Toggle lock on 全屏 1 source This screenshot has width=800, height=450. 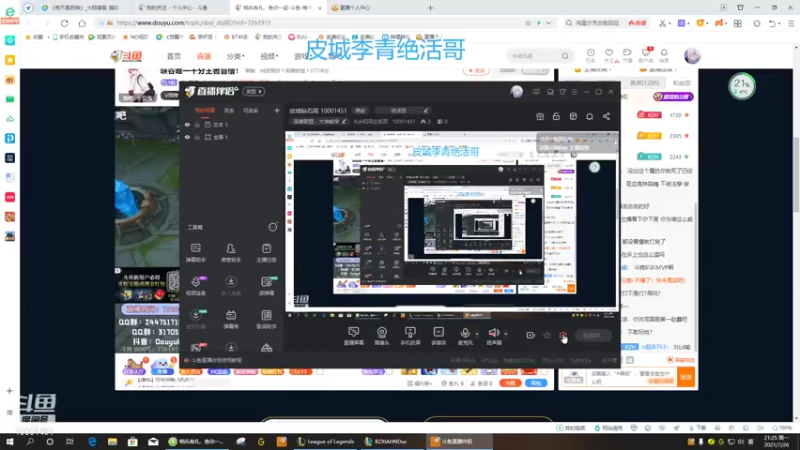pyautogui.click(x=197, y=137)
